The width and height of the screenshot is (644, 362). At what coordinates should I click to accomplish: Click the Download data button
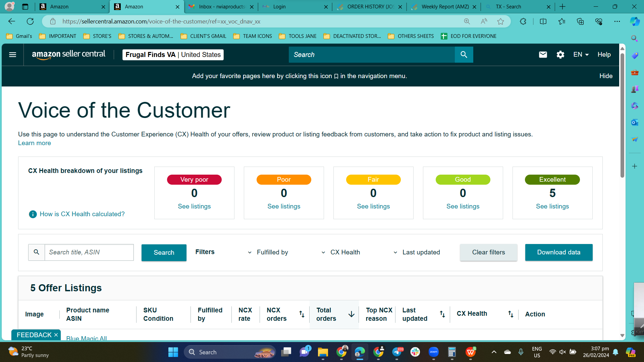coord(559,252)
